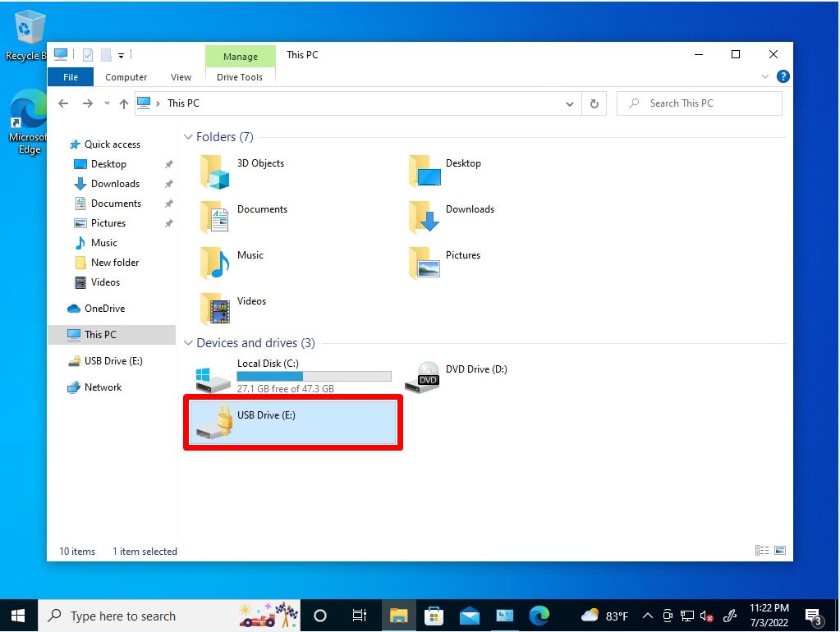This screenshot has height=632, width=840.
Task: Click the muted volume tray icon
Action: tap(707, 616)
